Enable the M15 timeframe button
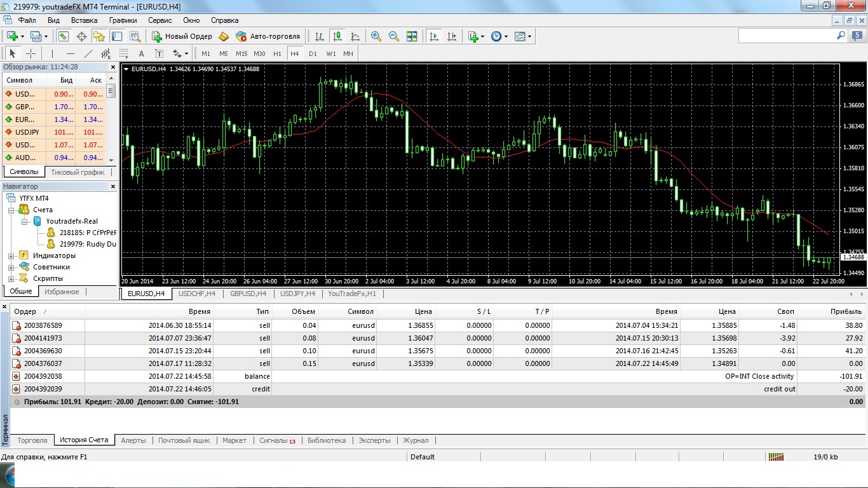 click(x=241, y=53)
